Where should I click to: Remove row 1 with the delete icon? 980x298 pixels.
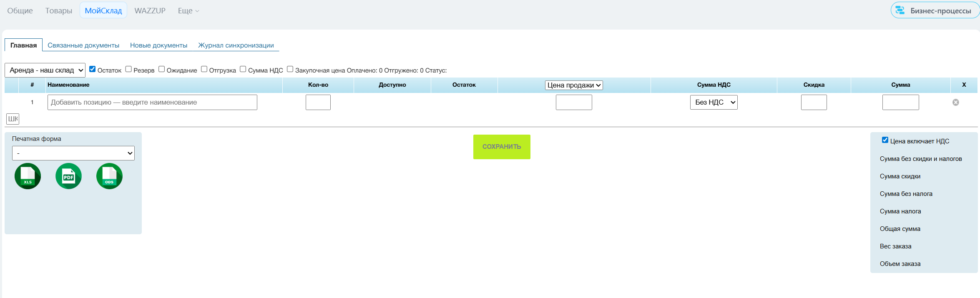point(955,103)
